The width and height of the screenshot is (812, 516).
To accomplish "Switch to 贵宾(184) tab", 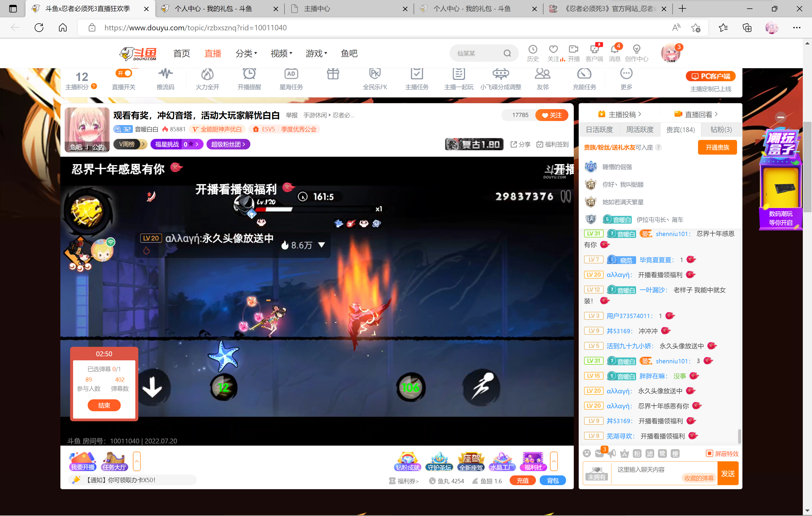I will (x=680, y=129).
